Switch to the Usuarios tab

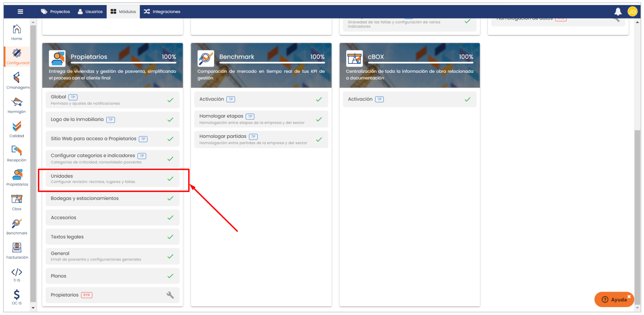pyautogui.click(x=90, y=12)
